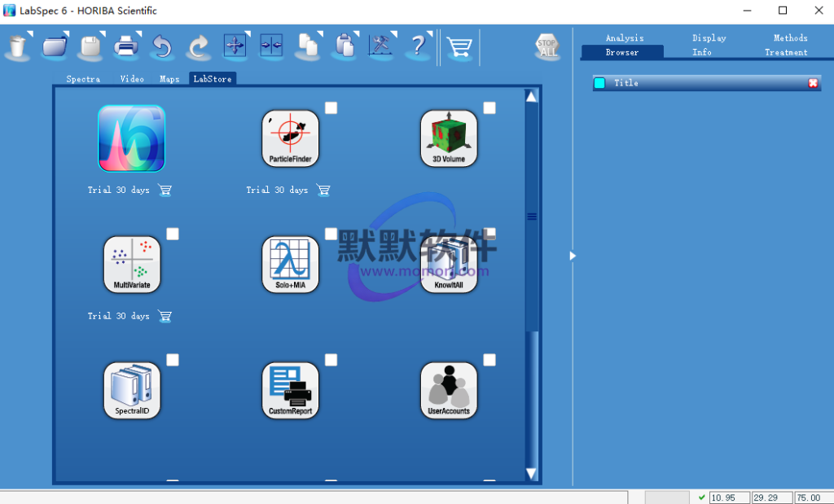Expand side panel with the white arrow
This screenshot has height=504, width=834.
573,256
